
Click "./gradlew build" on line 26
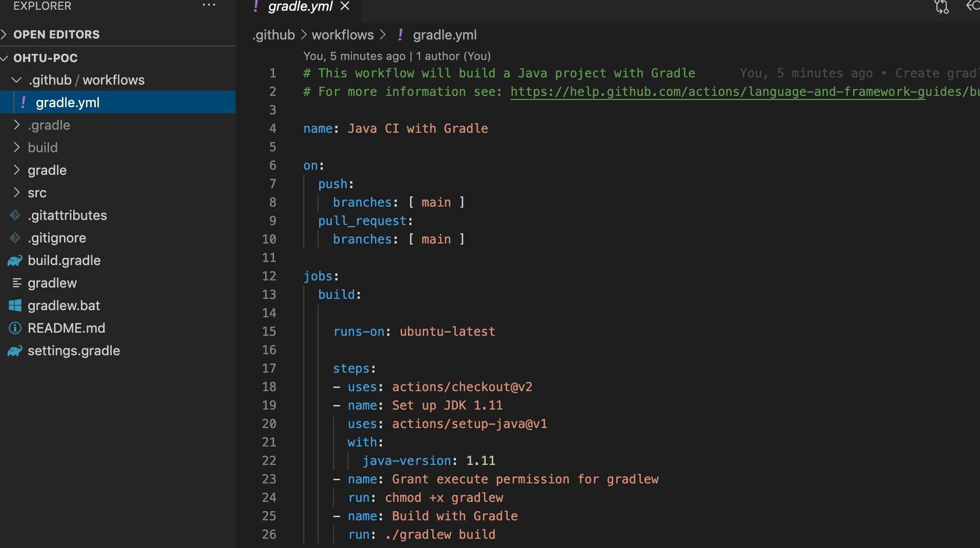click(x=440, y=535)
